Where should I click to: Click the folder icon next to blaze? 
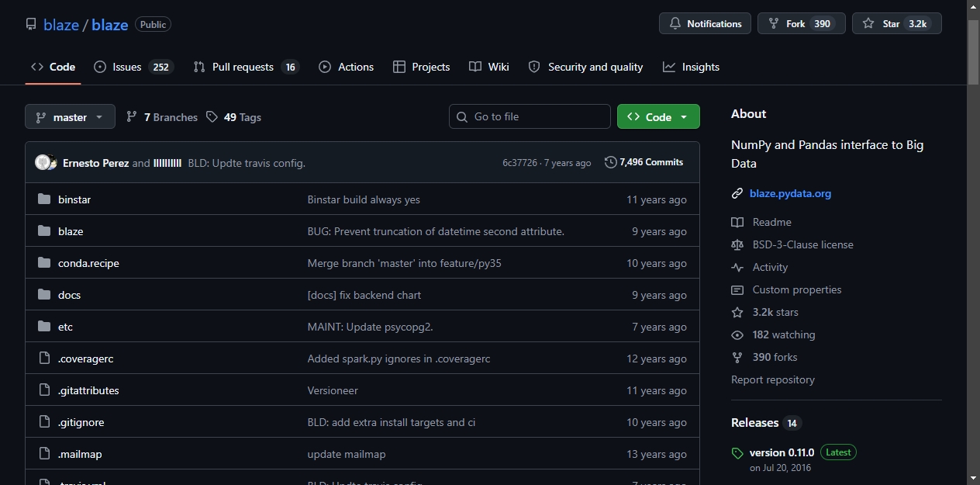[44, 231]
